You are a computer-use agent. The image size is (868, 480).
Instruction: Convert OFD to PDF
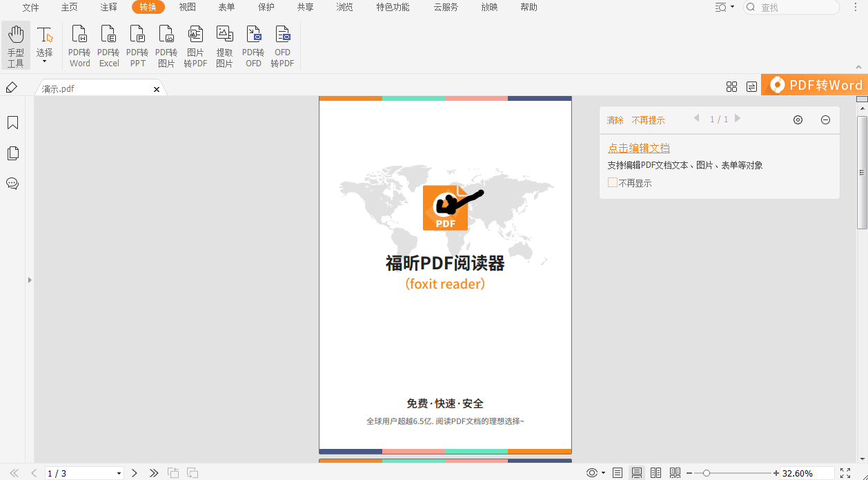click(x=282, y=46)
